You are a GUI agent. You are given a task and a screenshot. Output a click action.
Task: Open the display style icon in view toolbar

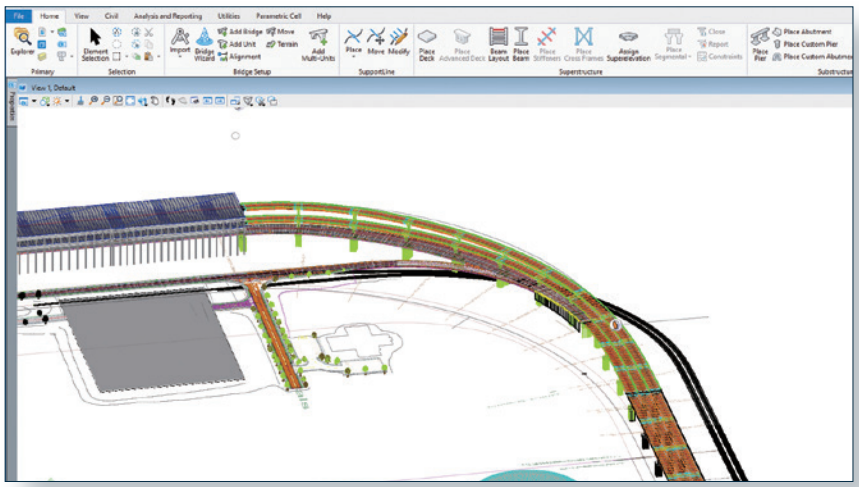[x=45, y=101]
